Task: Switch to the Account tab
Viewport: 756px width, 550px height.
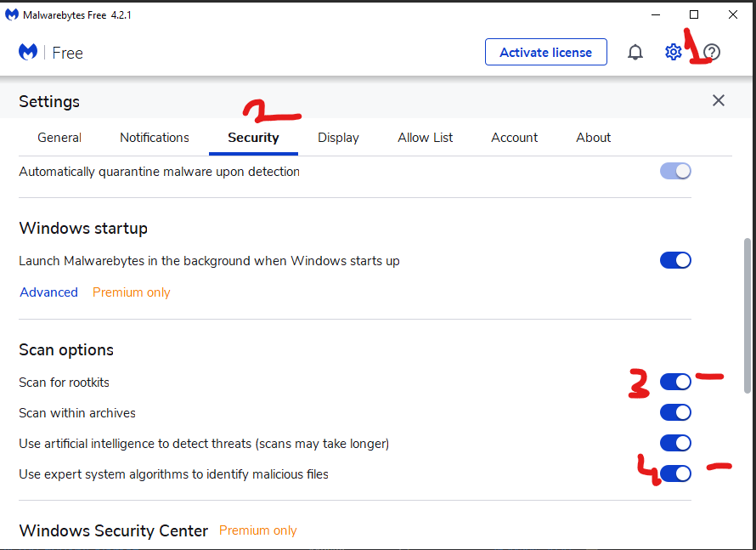Action: [x=515, y=138]
